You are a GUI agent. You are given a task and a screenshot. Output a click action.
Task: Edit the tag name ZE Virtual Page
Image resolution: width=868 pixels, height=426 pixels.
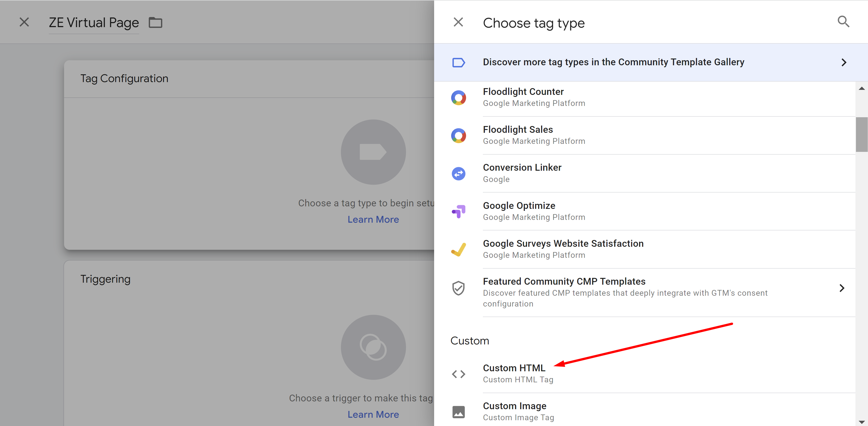(x=94, y=23)
